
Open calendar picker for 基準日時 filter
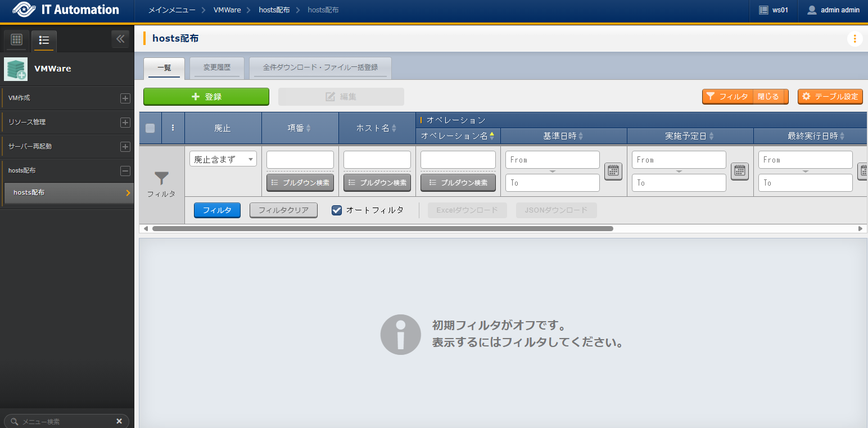click(613, 171)
